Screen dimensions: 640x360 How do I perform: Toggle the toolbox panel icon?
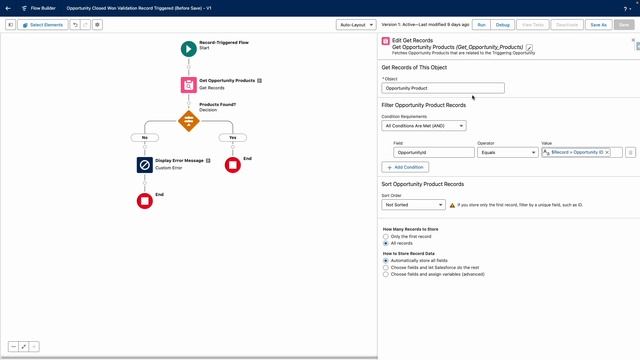(x=11, y=25)
